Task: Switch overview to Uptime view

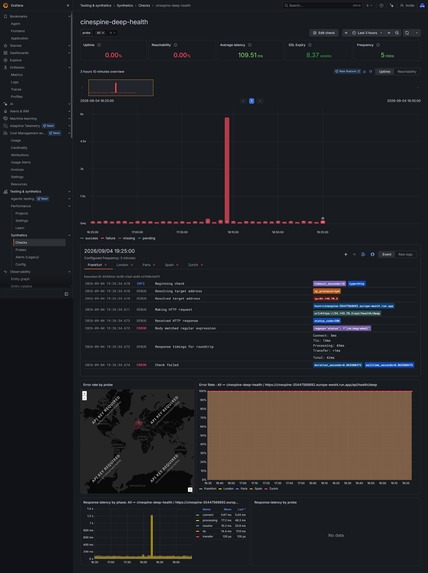Action: [385, 72]
